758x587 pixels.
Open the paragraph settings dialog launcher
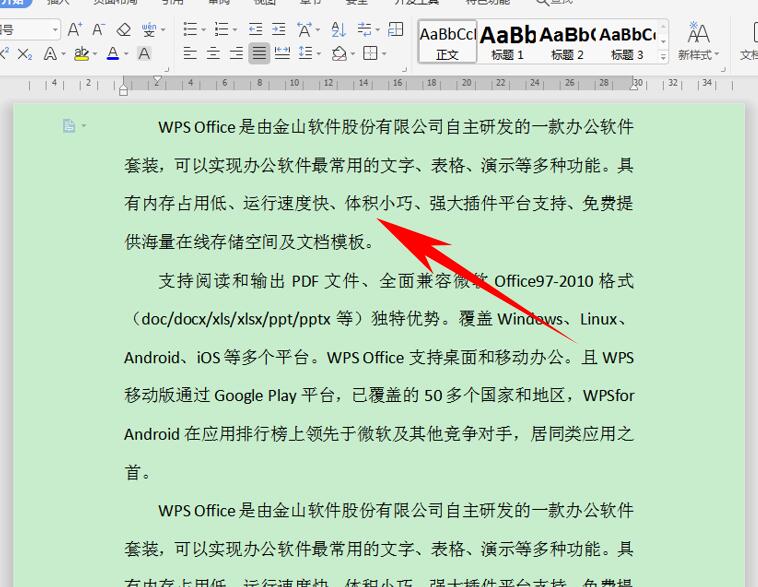[x=404, y=69]
